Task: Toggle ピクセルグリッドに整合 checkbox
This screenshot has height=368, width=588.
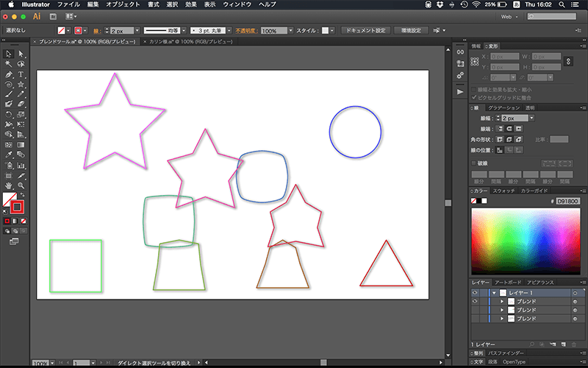Action: [x=474, y=97]
